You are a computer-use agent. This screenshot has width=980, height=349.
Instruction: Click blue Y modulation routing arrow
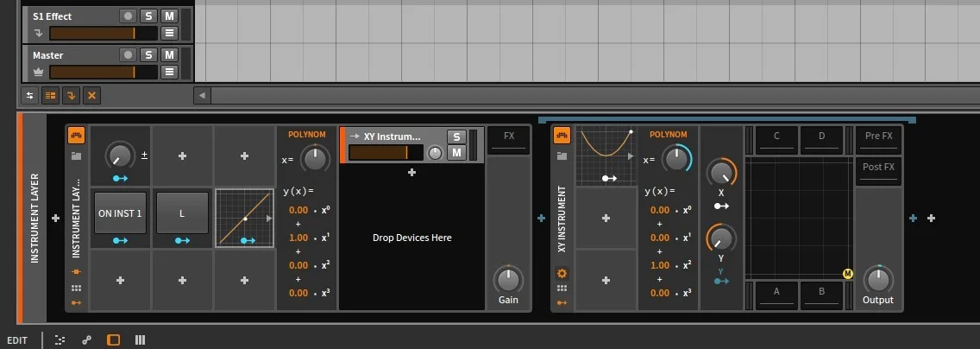tap(721, 282)
